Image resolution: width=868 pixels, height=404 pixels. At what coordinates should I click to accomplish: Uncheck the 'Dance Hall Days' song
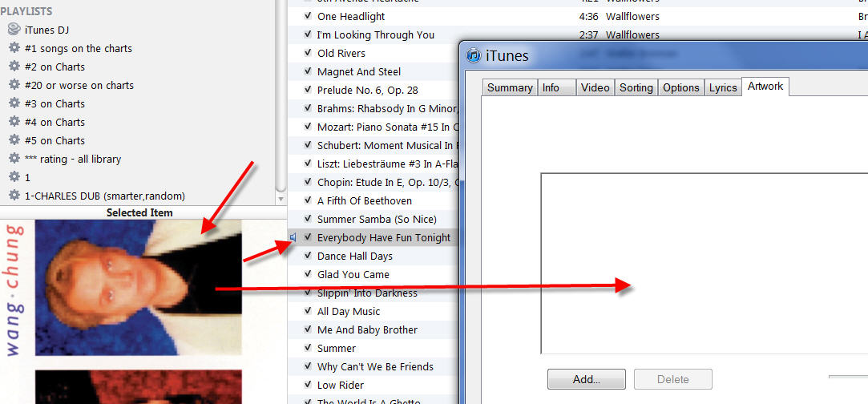[x=308, y=256]
